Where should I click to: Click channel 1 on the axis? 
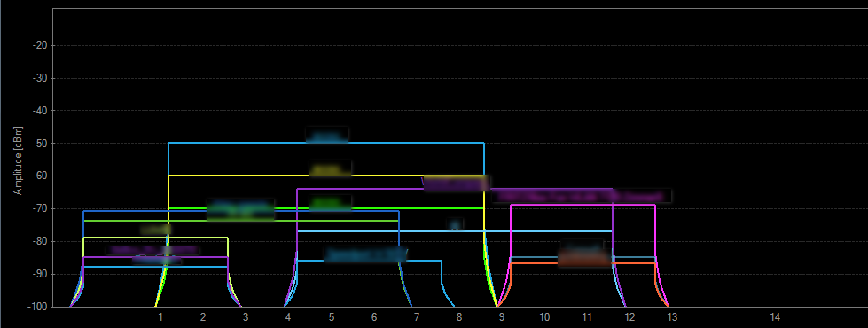160,317
